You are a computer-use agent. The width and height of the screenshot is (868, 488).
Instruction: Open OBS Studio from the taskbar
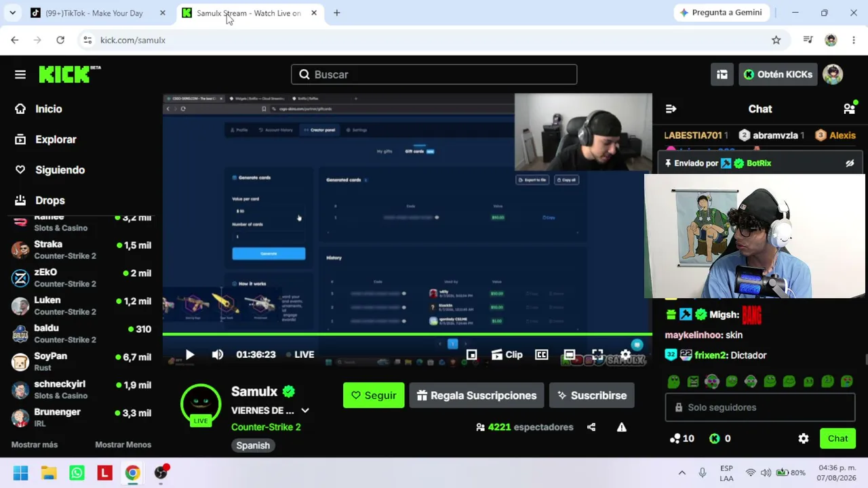pyautogui.click(x=161, y=472)
